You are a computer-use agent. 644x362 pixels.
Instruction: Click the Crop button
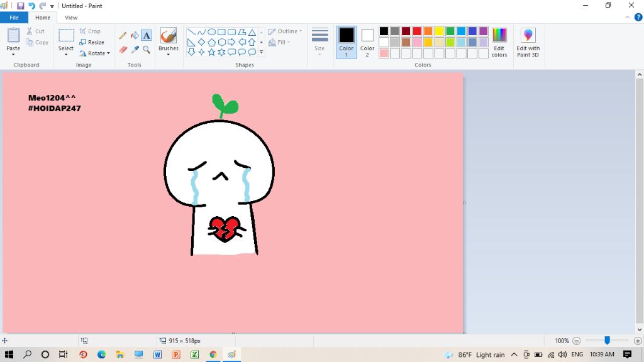coord(90,31)
